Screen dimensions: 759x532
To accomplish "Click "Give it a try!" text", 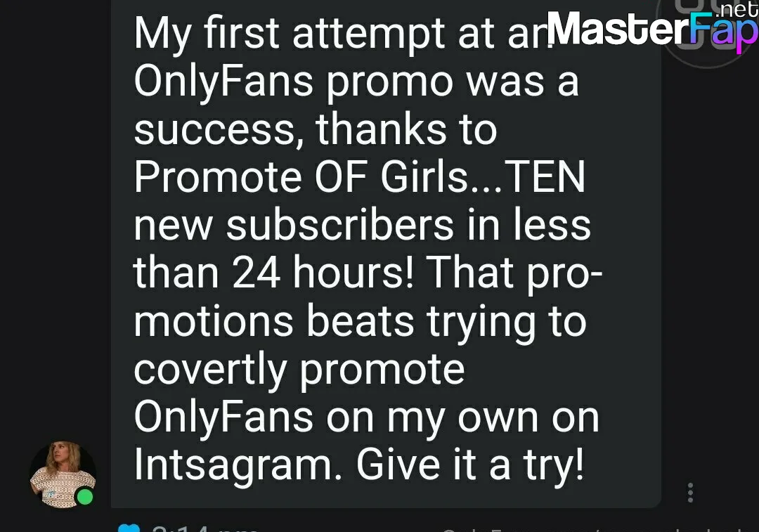I will pos(470,466).
